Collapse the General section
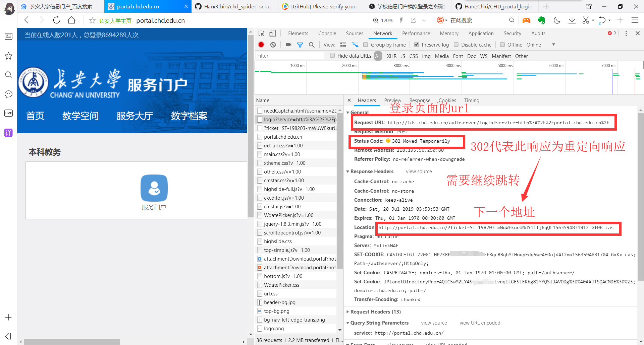 tap(348, 113)
